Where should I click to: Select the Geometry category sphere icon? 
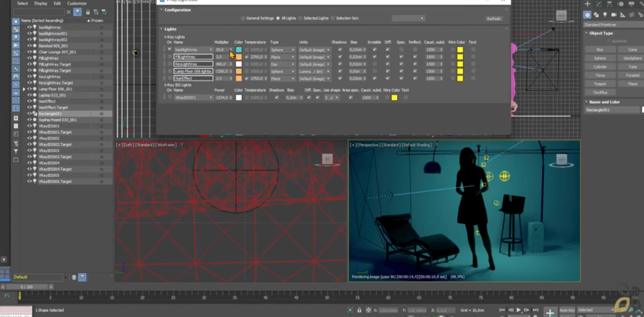pos(588,15)
